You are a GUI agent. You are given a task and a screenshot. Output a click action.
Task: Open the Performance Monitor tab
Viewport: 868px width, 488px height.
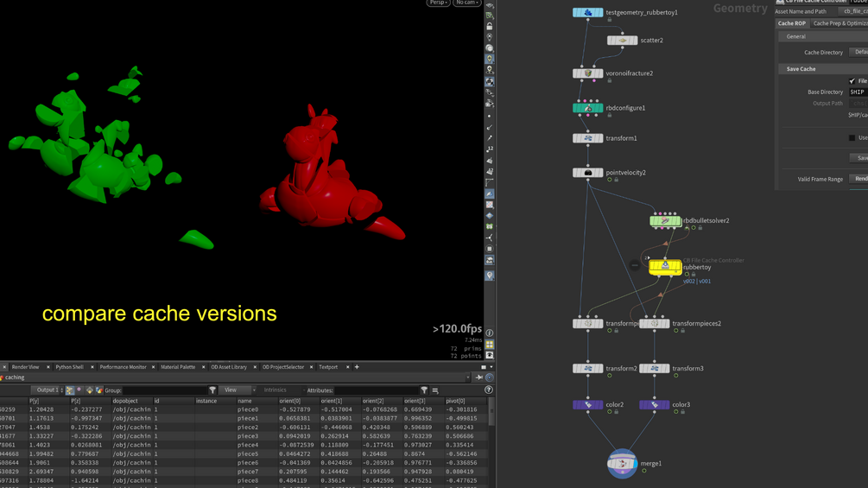click(x=123, y=367)
